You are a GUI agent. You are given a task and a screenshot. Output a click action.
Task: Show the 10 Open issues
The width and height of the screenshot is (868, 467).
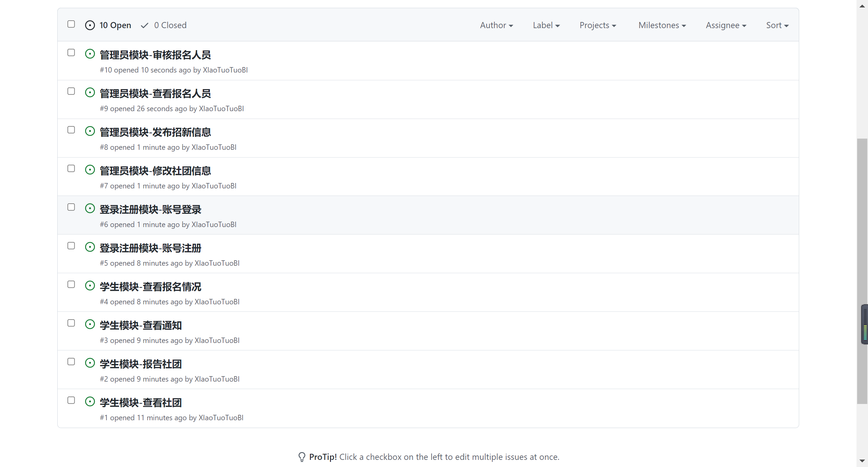pos(108,25)
